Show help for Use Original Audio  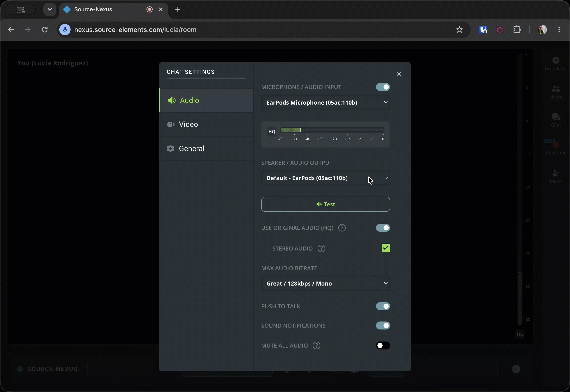pyautogui.click(x=342, y=228)
